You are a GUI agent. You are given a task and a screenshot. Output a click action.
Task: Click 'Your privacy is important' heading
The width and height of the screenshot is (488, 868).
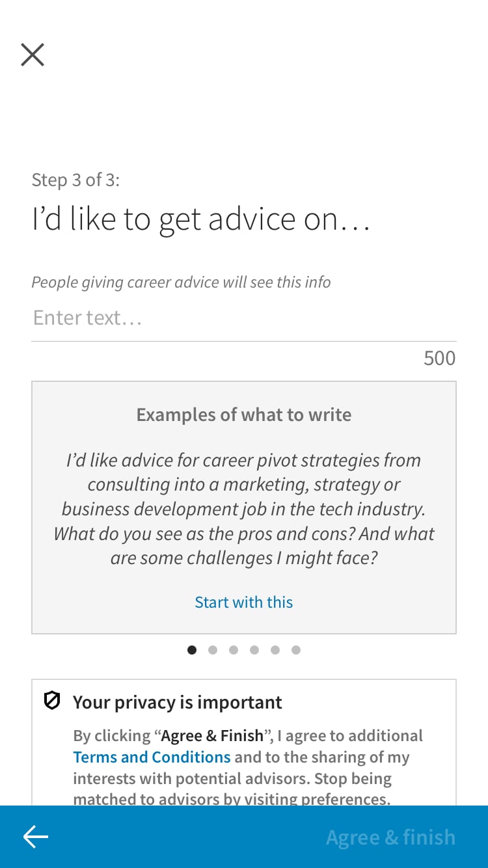(178, 702)
